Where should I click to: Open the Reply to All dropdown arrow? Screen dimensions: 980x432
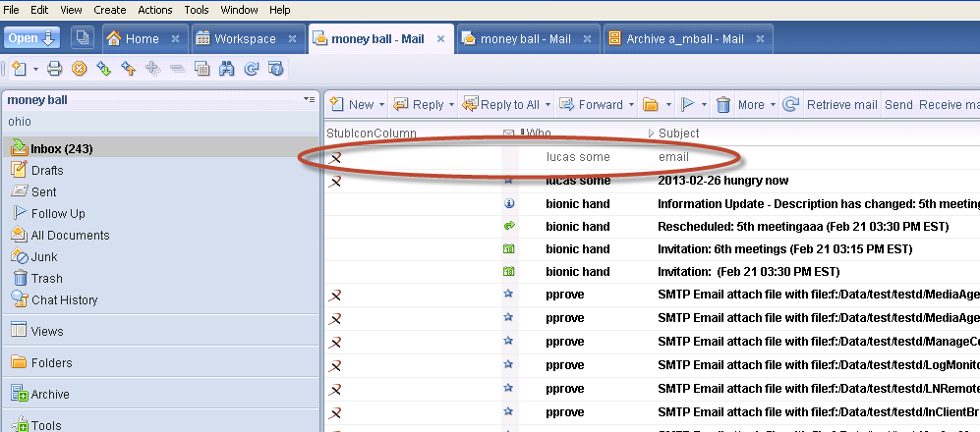548,105
